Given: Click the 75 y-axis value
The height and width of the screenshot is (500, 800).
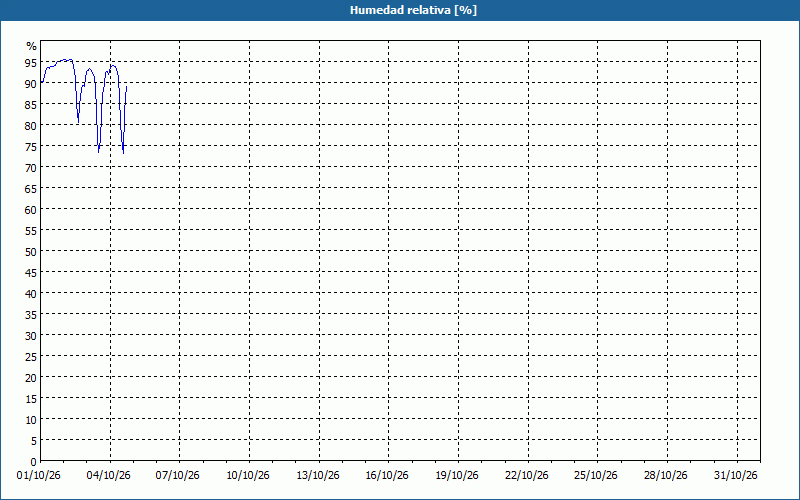Looking at the screenshot, I should pos(31,147).
